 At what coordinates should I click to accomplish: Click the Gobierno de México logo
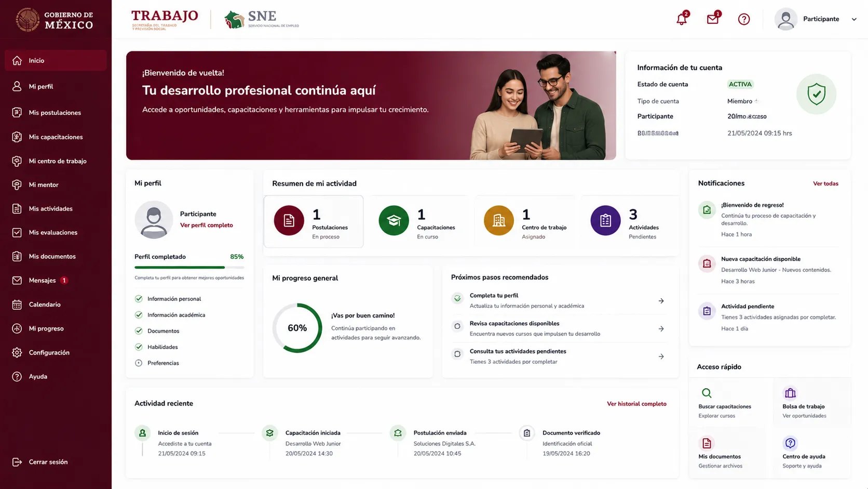55,19
